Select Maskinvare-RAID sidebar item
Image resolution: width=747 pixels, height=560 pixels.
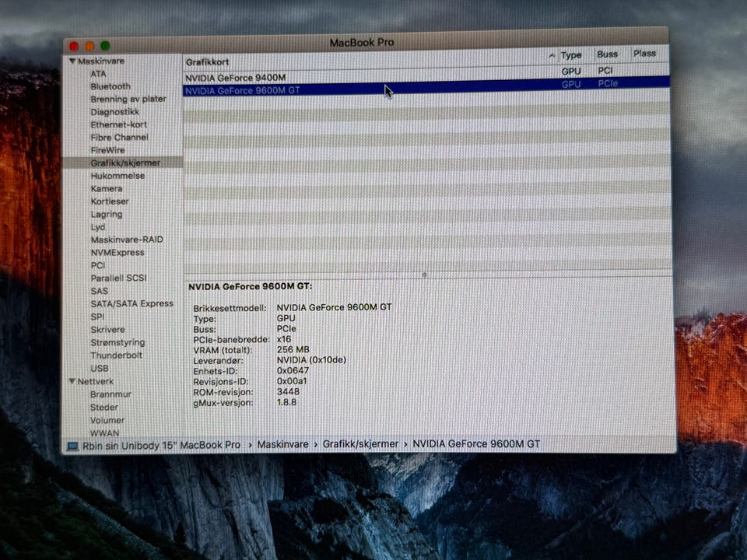[x=127, y=240]
